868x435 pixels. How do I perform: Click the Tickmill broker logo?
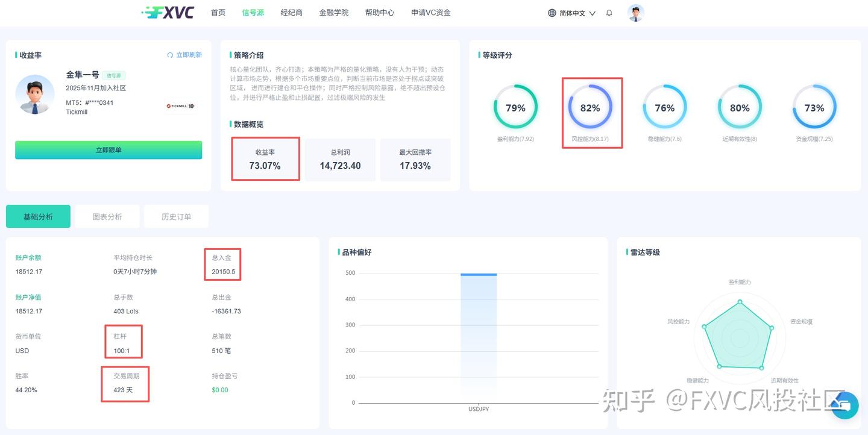(180, 106)
